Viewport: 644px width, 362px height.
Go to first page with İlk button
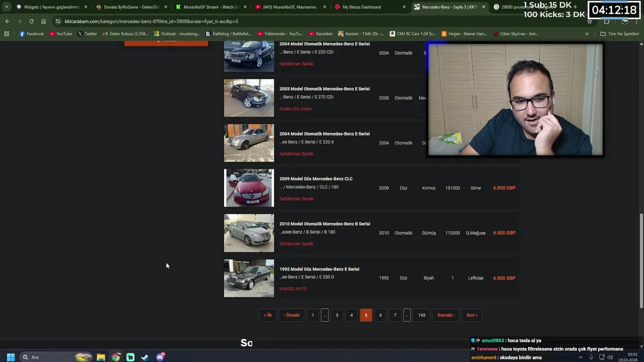(x=268, y=315)
